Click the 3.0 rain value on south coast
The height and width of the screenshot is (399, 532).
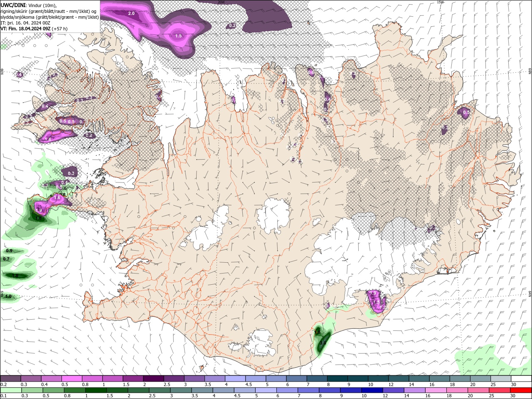tap(323, 343)
